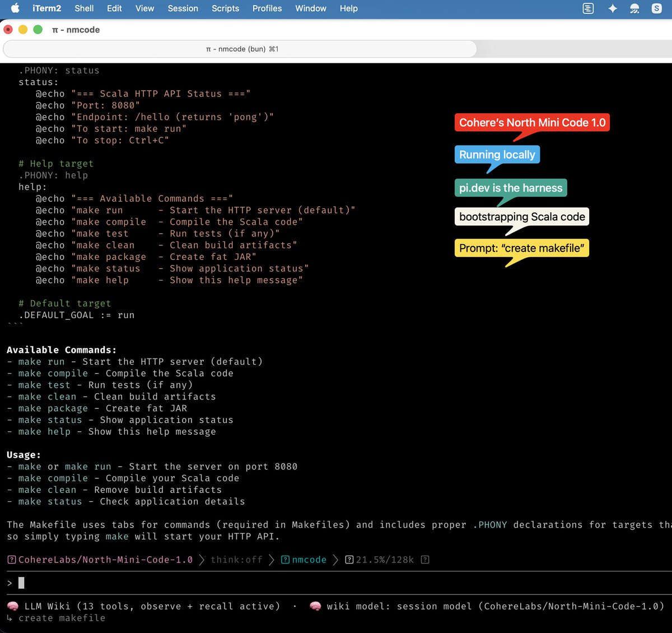Click 'make test - Run tests (if any)' list line
Screen dimensions: 672x633
[x=100, y=385]
